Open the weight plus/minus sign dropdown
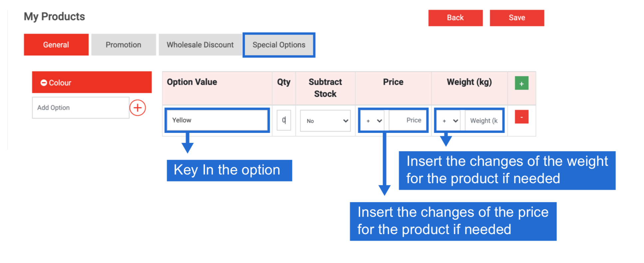 tap(450, 121)
